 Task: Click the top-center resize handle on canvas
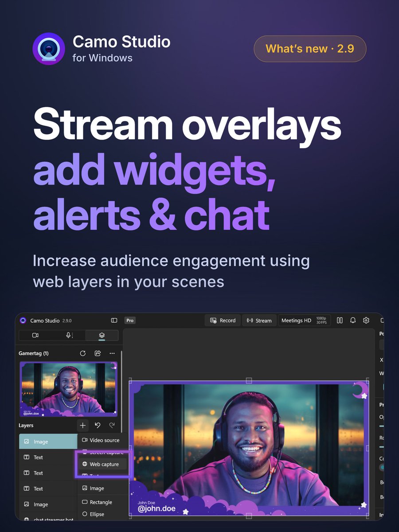click(x=249, y=381)
